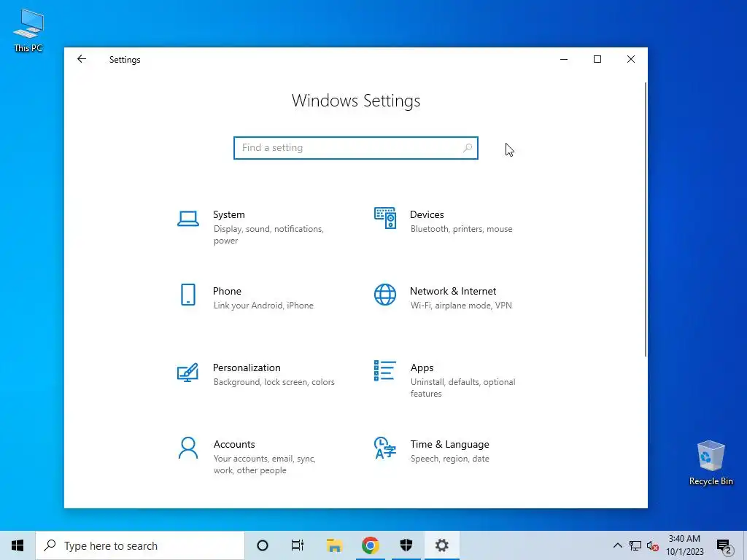This screenshot has width=747, height=560.
Task: Launch File Explorer from the taskbar
Action: click(334, 545)
